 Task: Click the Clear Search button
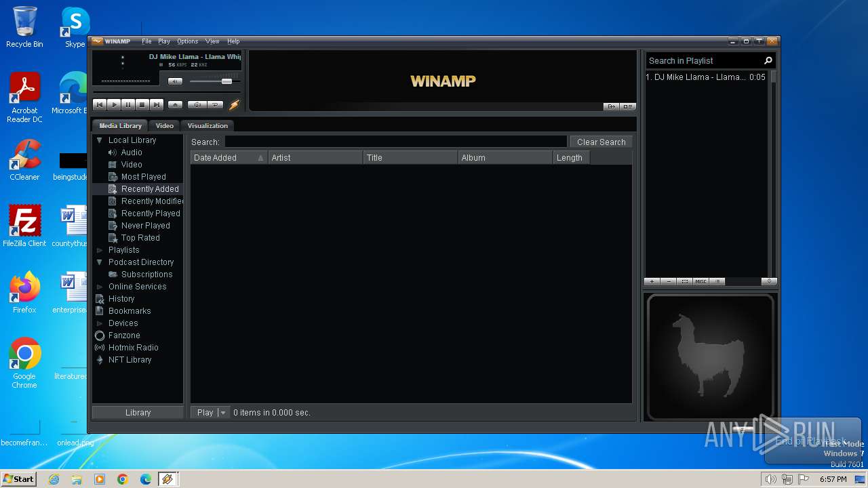pos(601,142)
